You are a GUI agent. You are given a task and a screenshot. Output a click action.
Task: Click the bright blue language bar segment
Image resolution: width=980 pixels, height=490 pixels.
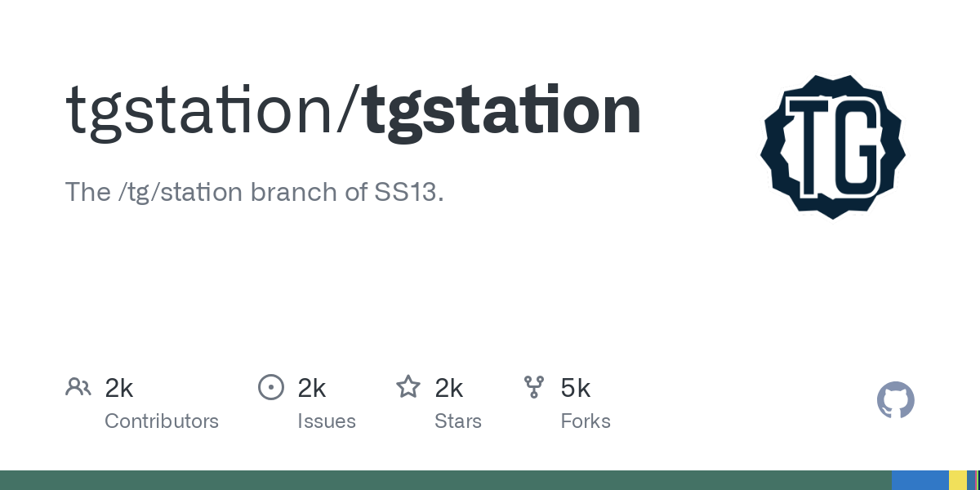(x=920, y=480)
